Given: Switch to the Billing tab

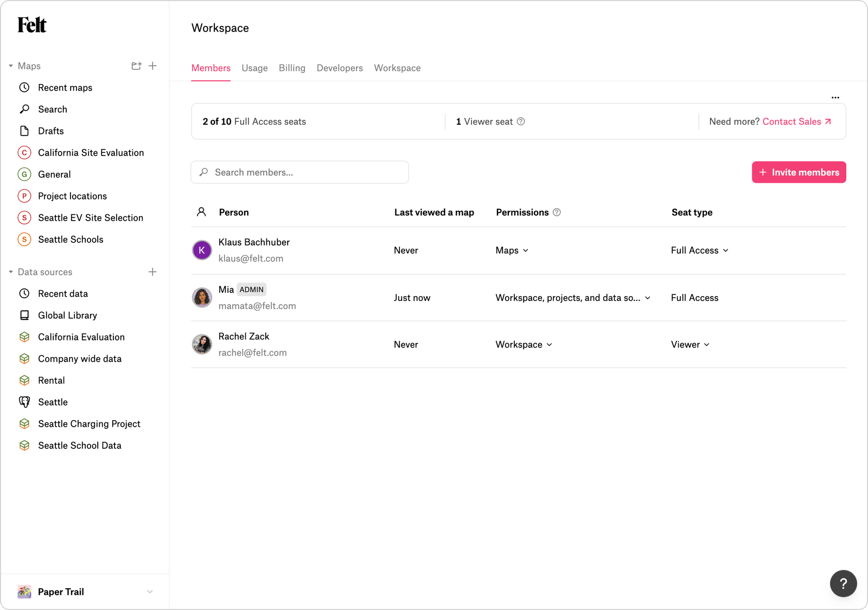Looking at the screenshot, I should (x=292, y=68).
